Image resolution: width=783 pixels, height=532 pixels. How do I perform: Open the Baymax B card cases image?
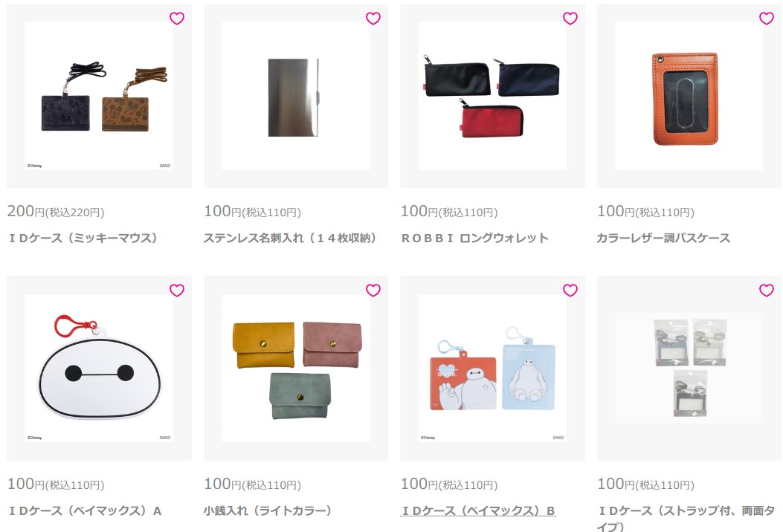(x=492, y=368)
